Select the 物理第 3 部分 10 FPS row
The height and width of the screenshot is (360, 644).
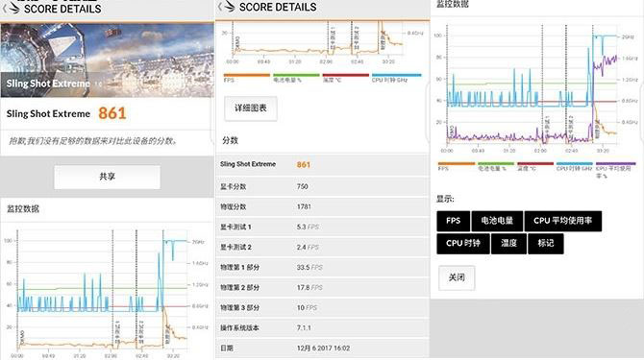(322, 307)
